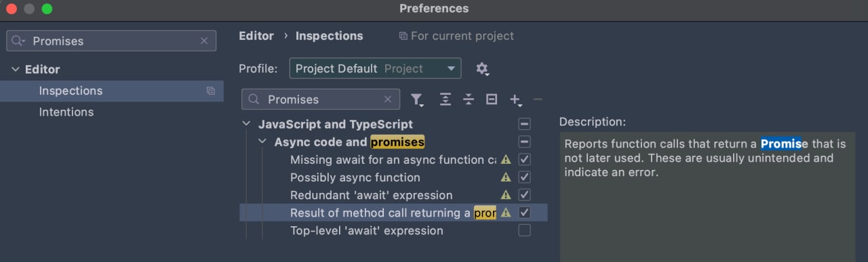Open the filter inspections funnel icon
Image resolution: width=868 pixels, height=262 pixels.
point(417,100)
